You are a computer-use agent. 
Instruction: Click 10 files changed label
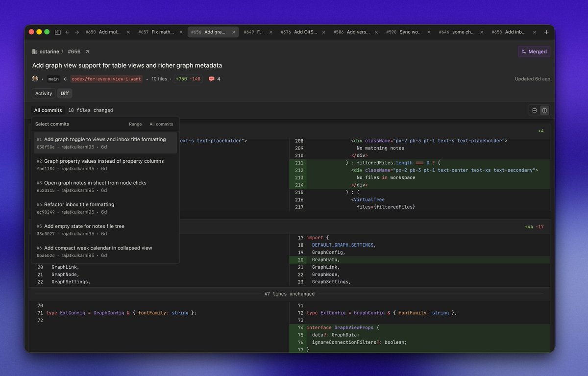tap(91, 110)
